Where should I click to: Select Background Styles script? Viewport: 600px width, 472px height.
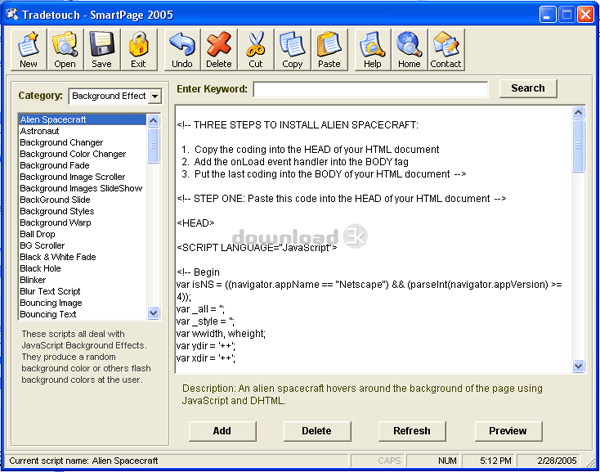pyautogui.click(x=82, y=211)
